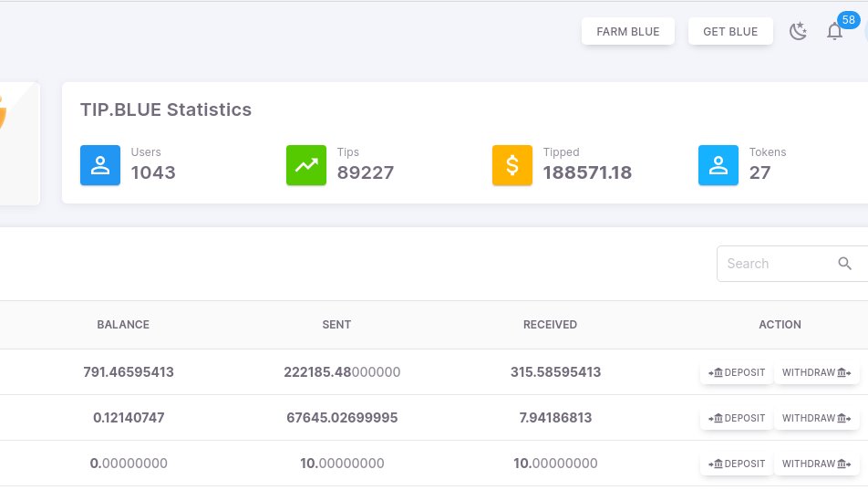The width and height of the screenshot is (868, 490).
Task: Select the sent value 67645.02699995
Action: tap(342, 417)
